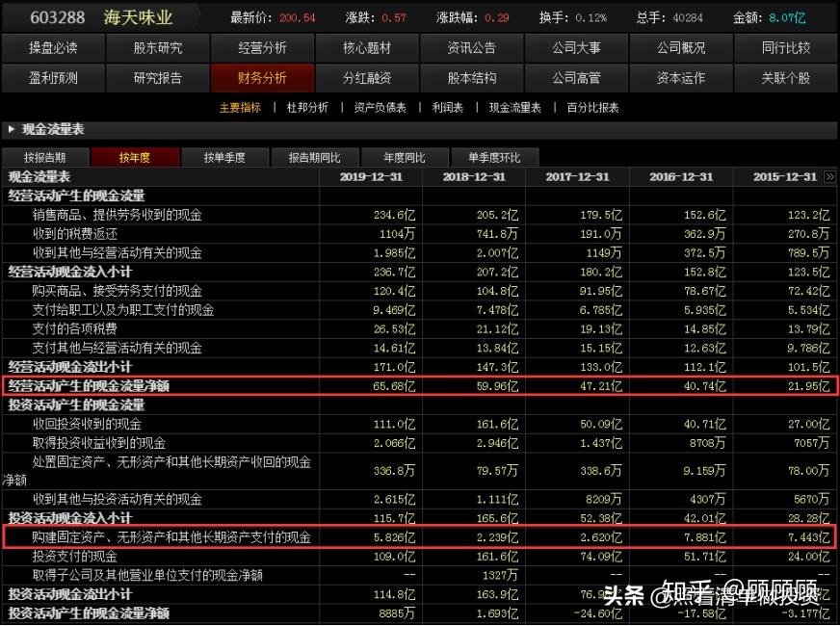Go to the 资产负债表 link
Screen dimensions: 840x626
(381, 108)
